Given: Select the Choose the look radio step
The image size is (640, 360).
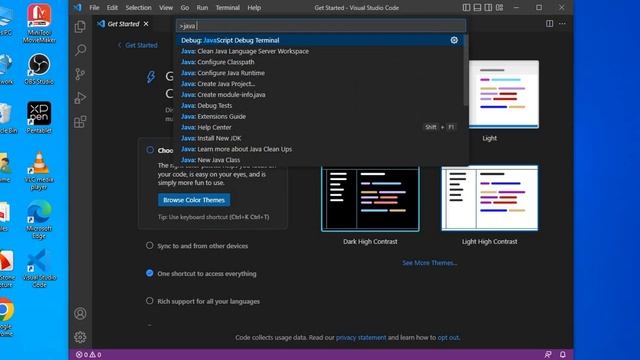Looking at the screenshot, I should coord(150,150).
